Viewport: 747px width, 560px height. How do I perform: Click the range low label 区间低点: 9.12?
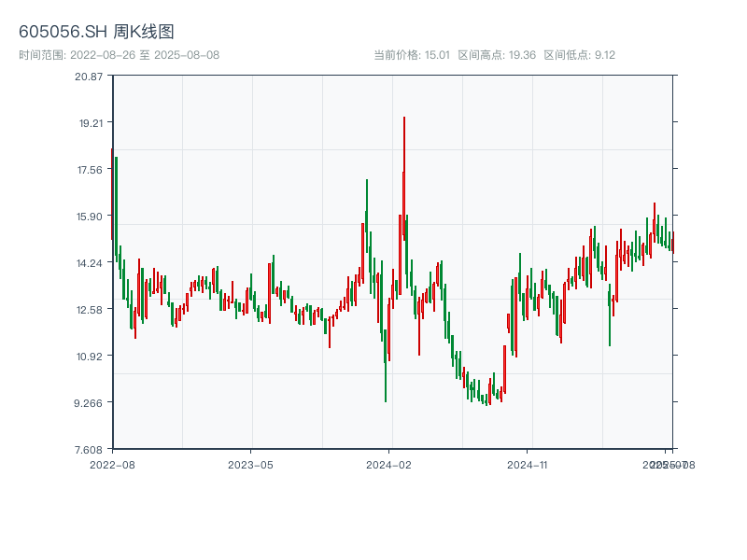click(x=579, y=55)
